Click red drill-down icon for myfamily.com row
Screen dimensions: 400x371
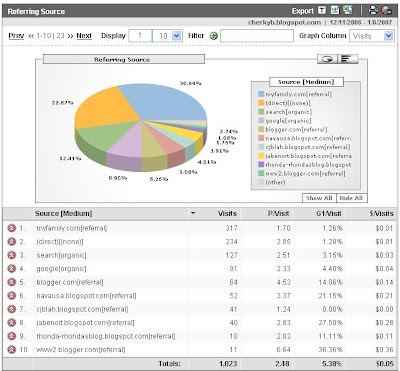[12, 228]
